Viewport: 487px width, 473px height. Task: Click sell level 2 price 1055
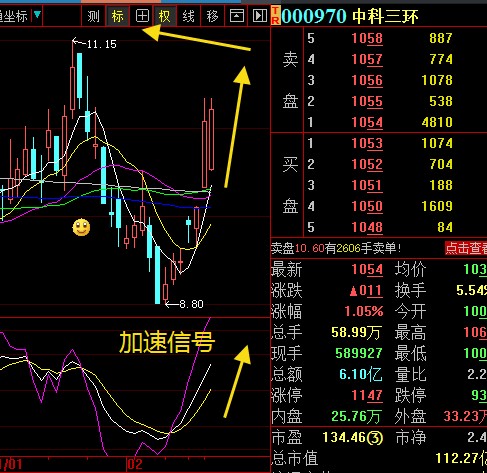pos(367,101)
